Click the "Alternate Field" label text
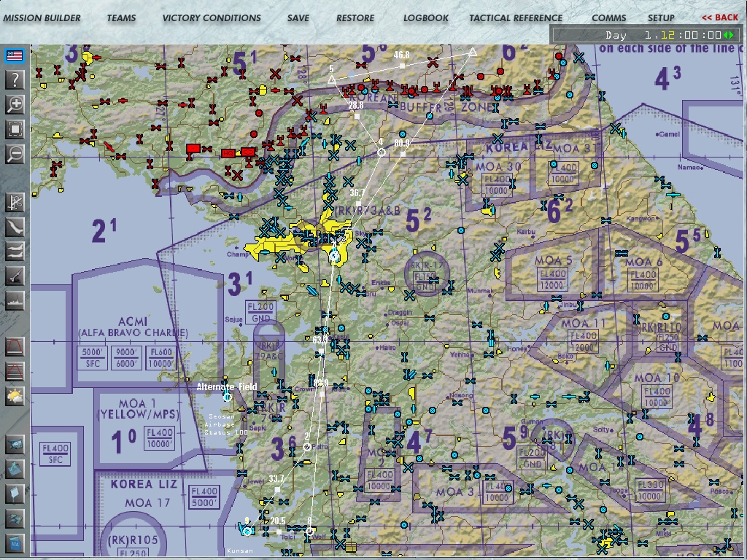747x560 pixels. [227, 386]
